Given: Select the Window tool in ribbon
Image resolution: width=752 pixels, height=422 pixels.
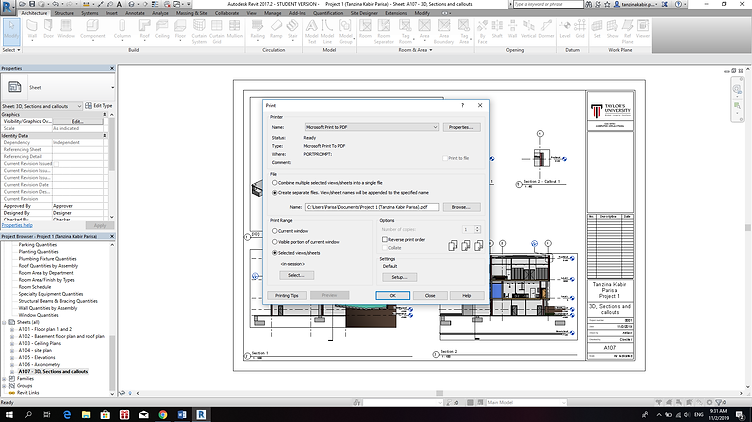Looking at the screenshot, I should point(66,30).
